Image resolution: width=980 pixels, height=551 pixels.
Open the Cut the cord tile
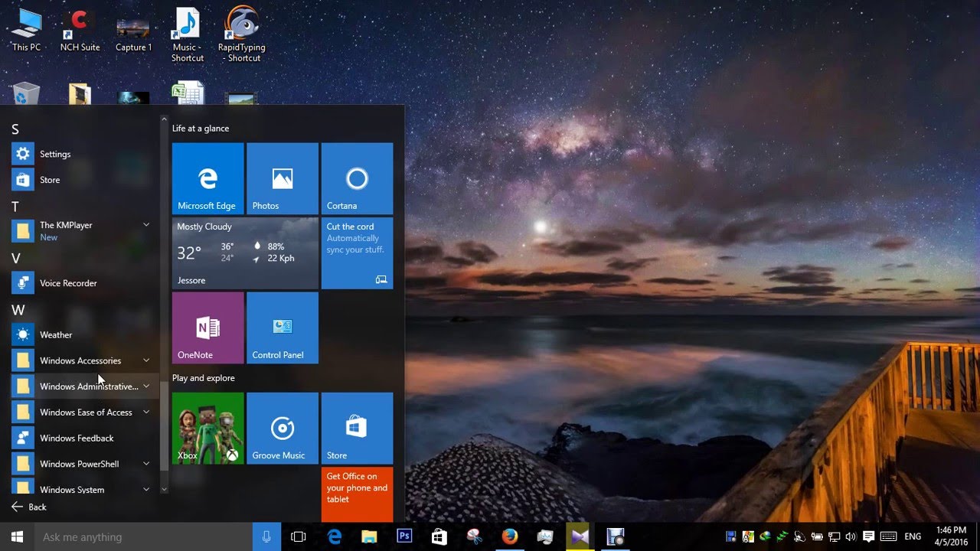click(357, 253)
